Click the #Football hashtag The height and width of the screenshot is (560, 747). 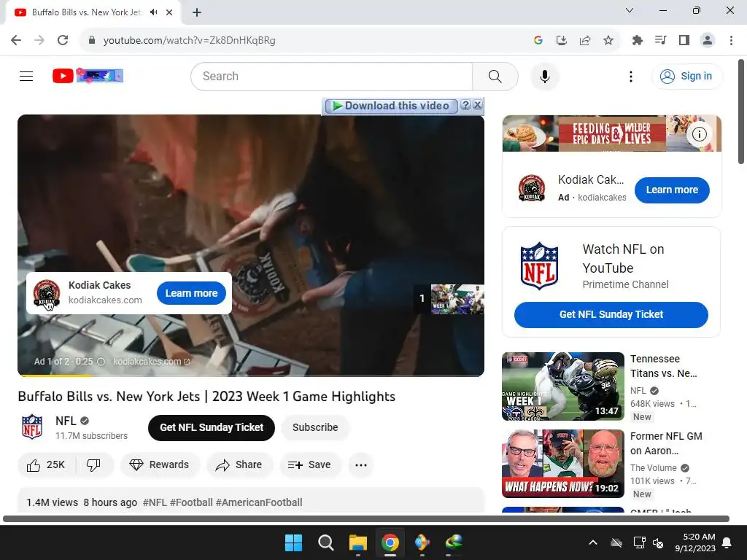[x=191, y=502]
